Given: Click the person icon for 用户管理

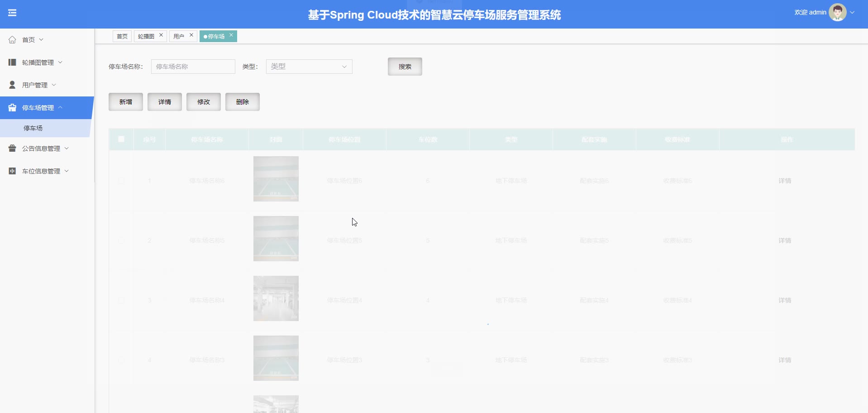Looking at the screenshot, I should (x=12, y=85).
